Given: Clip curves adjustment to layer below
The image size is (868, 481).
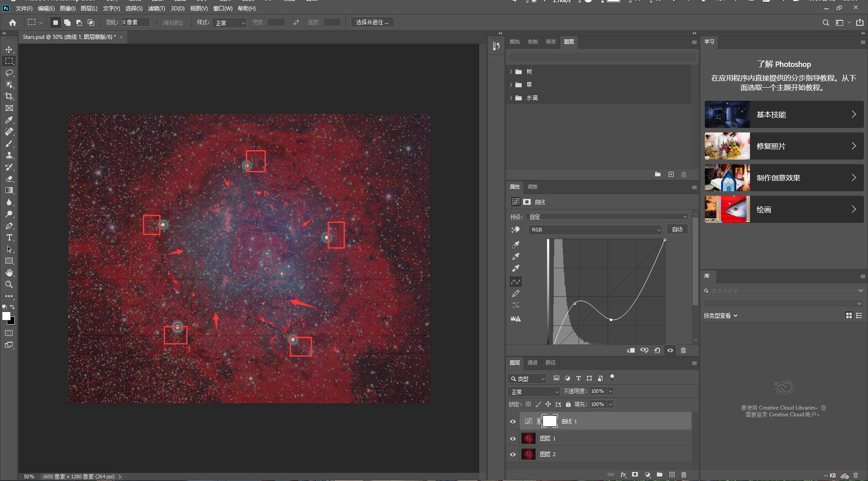Looking at the screenshot, I should tap(631, 350).
